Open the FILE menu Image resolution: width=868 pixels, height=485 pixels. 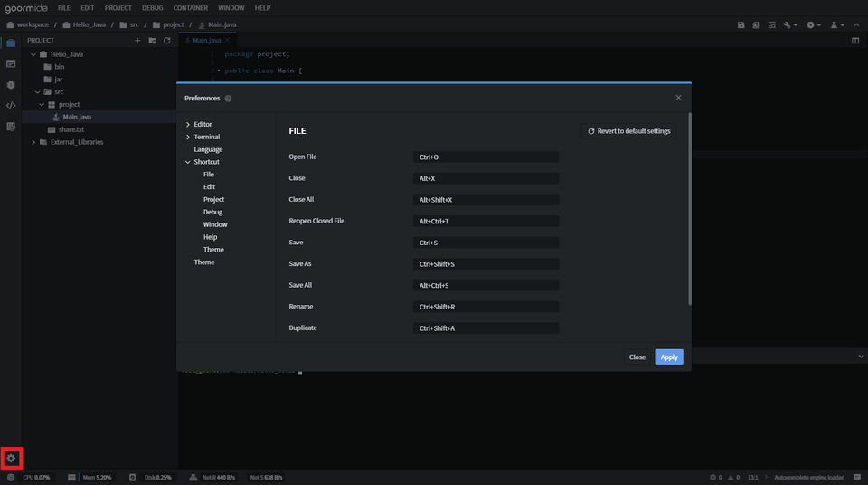click(x=64, y=8)
